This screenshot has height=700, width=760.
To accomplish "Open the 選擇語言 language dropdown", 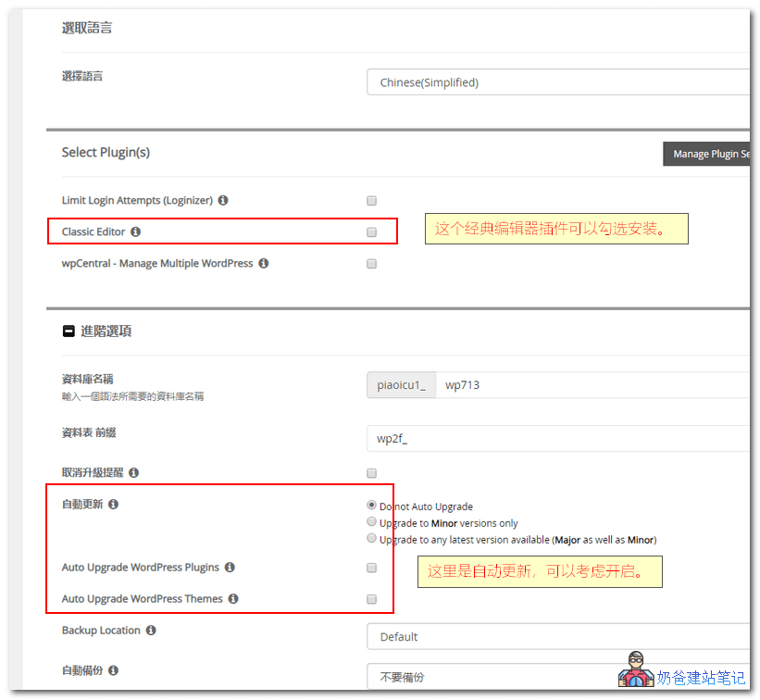I will coord(557,82).
